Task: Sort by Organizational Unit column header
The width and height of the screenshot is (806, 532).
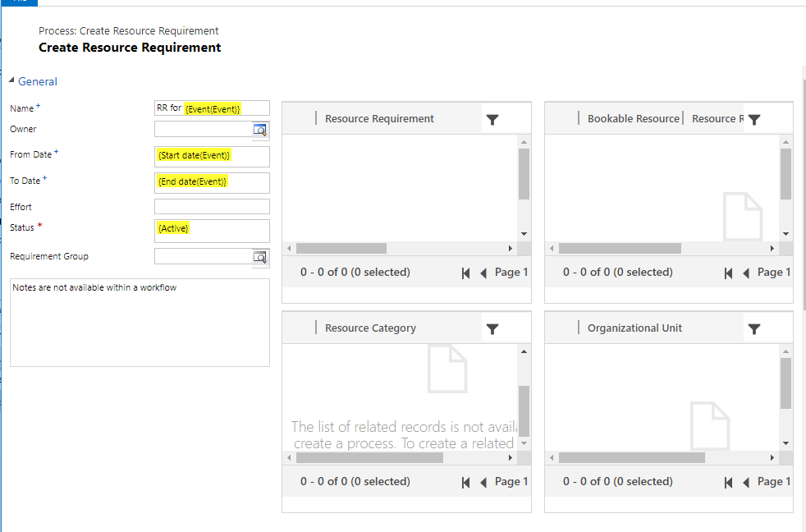Action: pyautogui.click(x=634, y=328)
